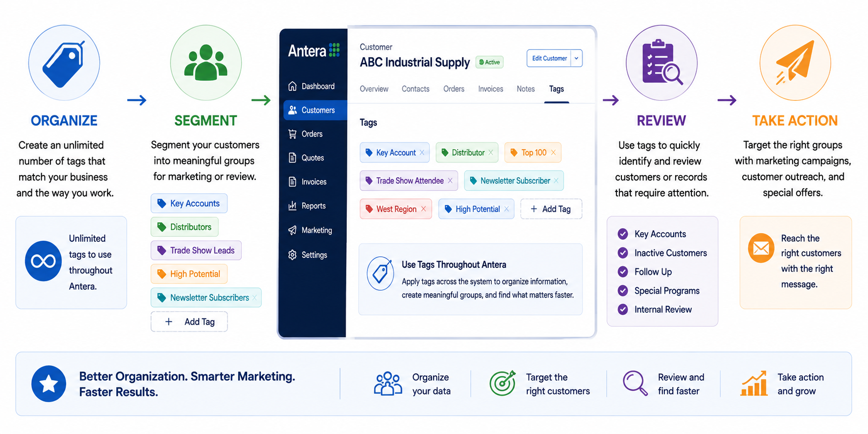The height and width of the screenshot is (434, 868).
Task: Click the Top 100 tag label
Action: pos(534,153)
